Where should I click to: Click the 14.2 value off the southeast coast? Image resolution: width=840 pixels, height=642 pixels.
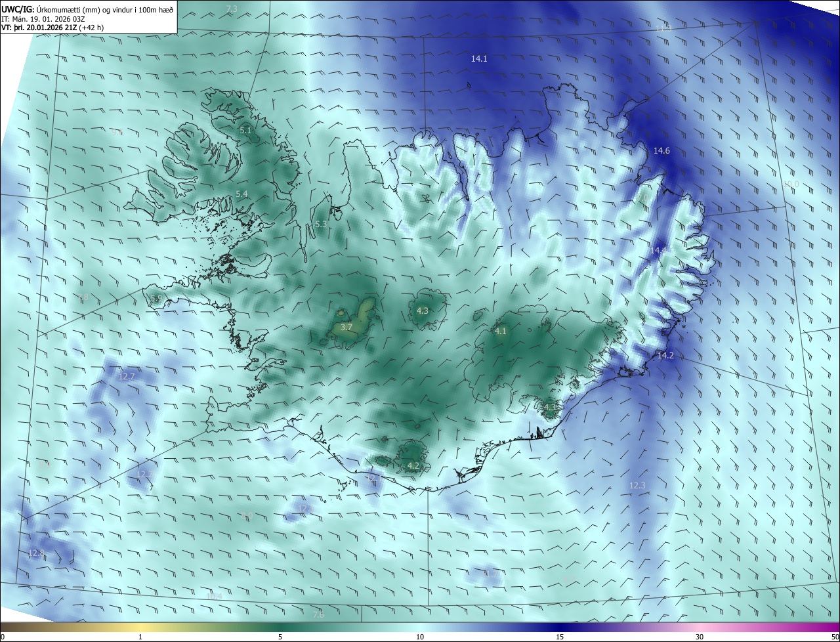coord(665,356)
